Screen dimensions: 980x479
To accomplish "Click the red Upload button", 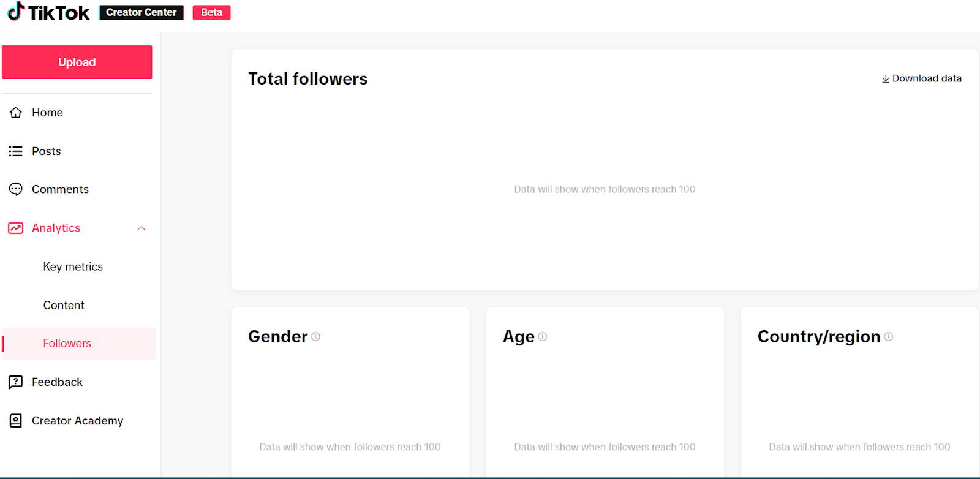I will [x=77, y=62].
